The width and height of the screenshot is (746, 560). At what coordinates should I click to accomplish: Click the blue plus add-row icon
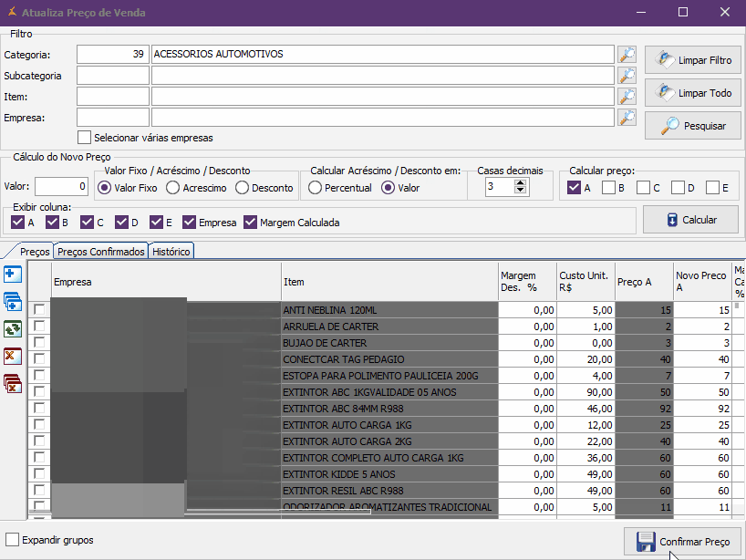[13, 275]
